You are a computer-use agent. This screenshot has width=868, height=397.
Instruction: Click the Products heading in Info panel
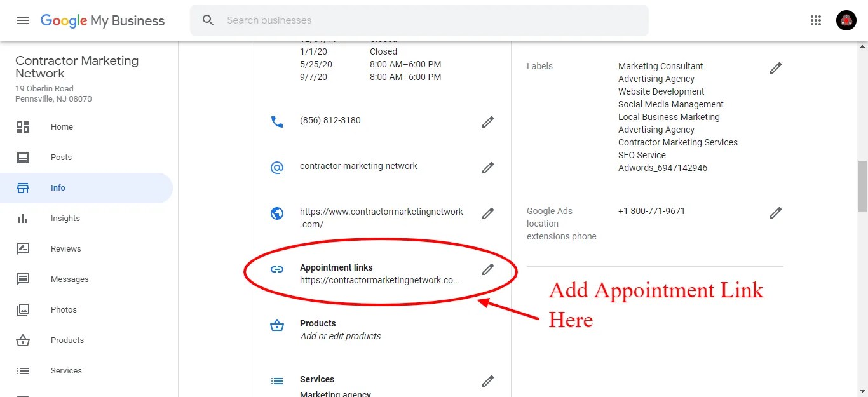pos(318,323)
